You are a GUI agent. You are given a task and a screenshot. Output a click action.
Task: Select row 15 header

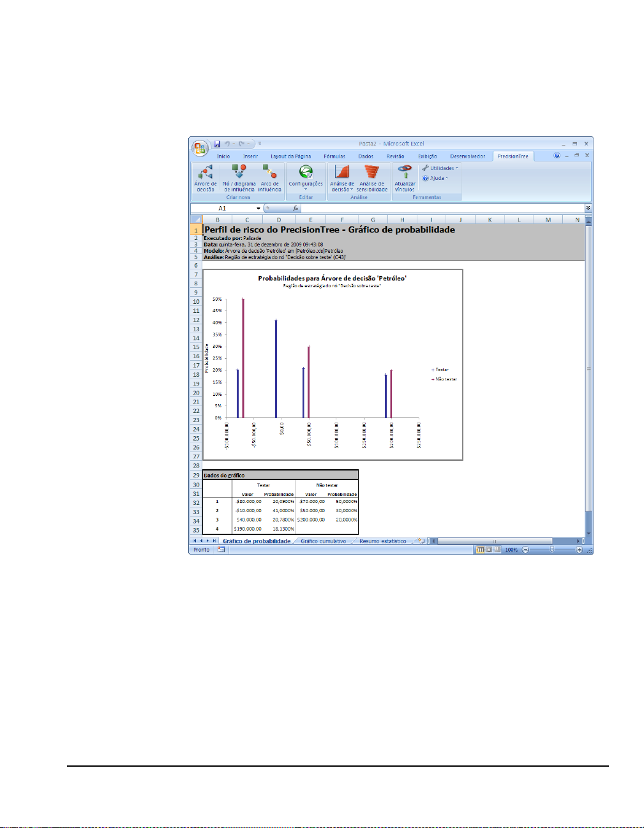click(x=196, y=347)
